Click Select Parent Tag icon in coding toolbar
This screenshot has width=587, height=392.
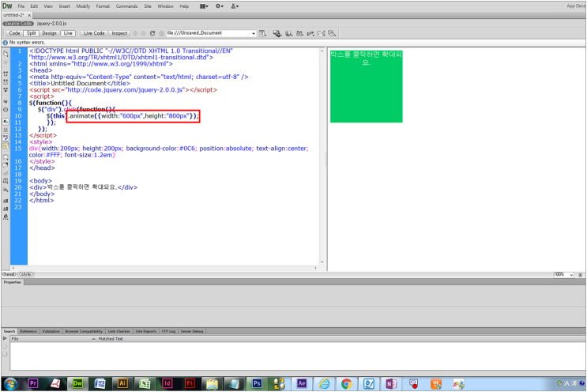click(x=6, y=102)
